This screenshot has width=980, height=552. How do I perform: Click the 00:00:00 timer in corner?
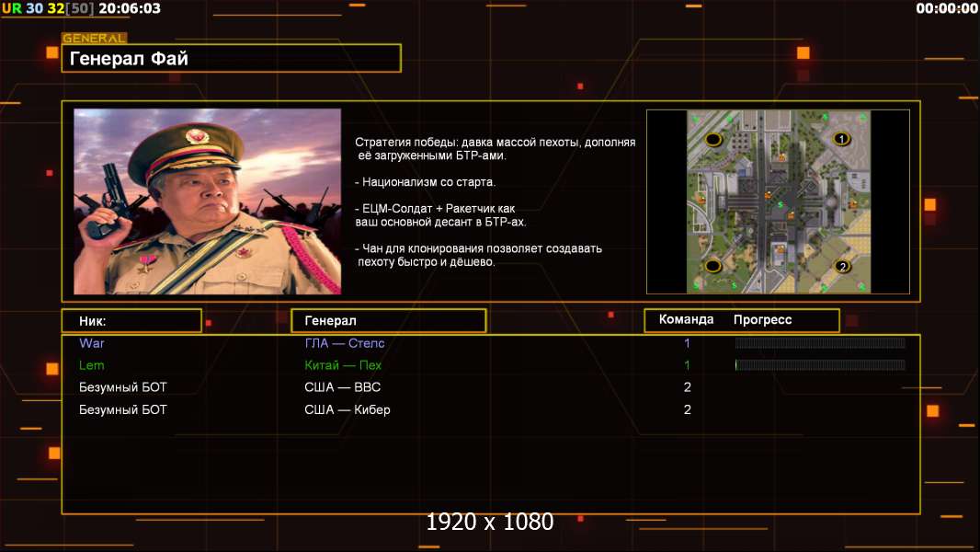[947, 8]
